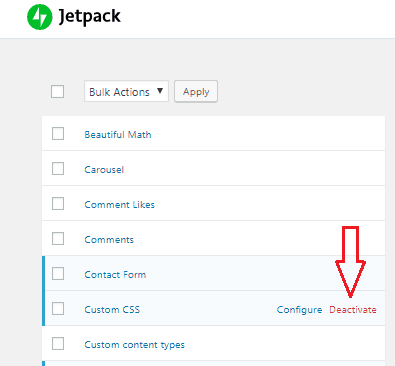Open the Carousel module link

(104, 169)
